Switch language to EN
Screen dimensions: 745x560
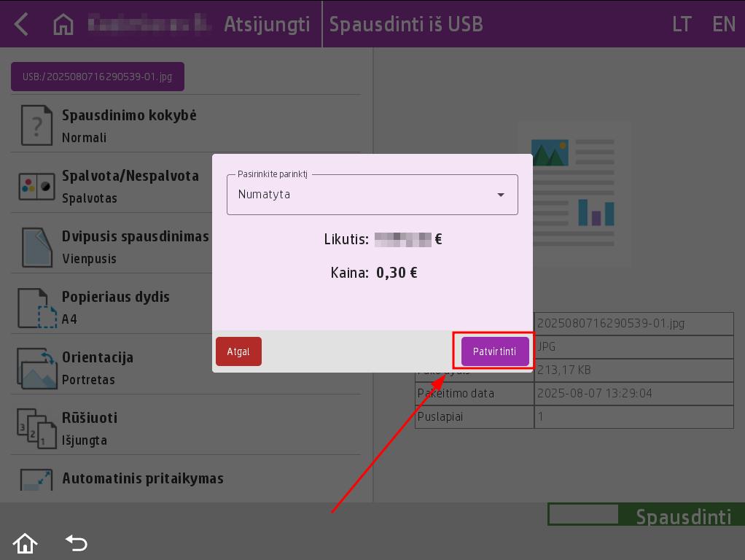click(x=723, y=24)
